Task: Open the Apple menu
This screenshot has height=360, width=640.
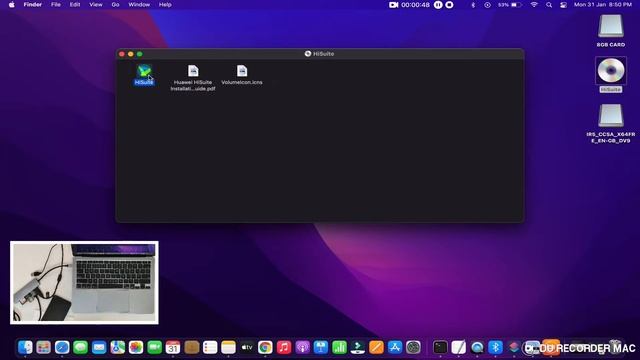Action: coord(11,4)
